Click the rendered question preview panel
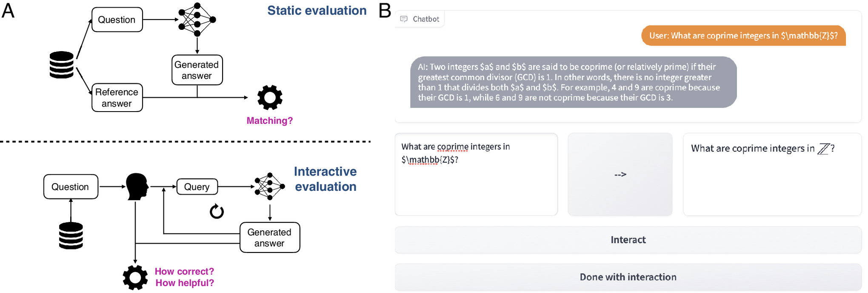This screenshot has width=868, height=293. (772, 174)
